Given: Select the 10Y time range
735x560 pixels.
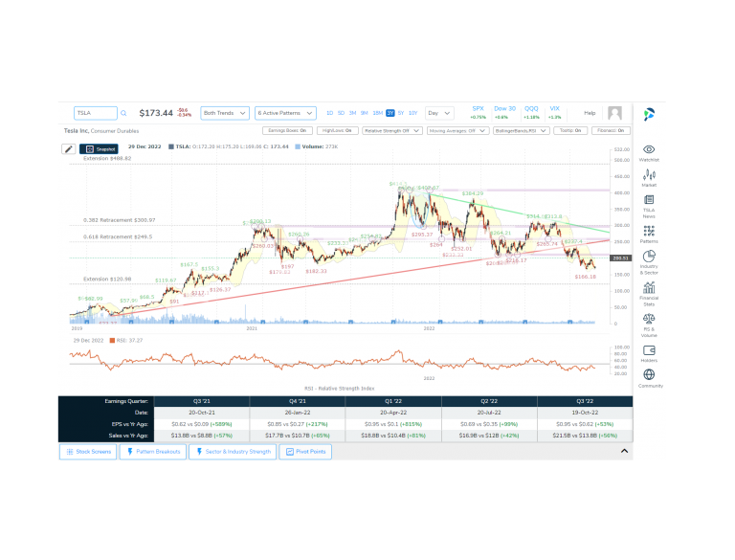Looking at the screenshot, I should pos(413,113).
